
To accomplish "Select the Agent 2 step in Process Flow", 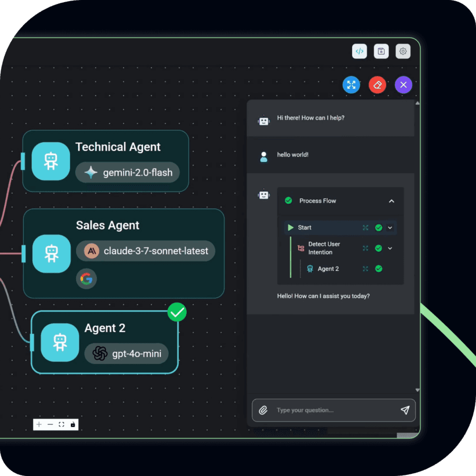I will pyautogui.click(x=328, y=269).
